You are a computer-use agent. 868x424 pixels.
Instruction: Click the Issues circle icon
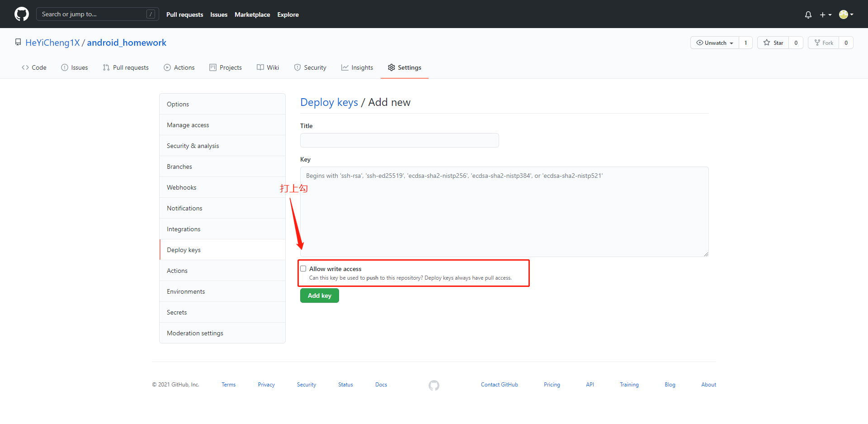point(65,67)
